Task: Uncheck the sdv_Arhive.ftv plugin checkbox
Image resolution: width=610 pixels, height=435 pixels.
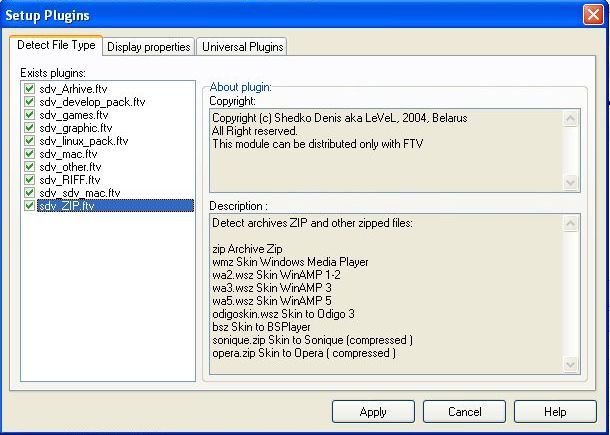Action: (x=29, y=89)
